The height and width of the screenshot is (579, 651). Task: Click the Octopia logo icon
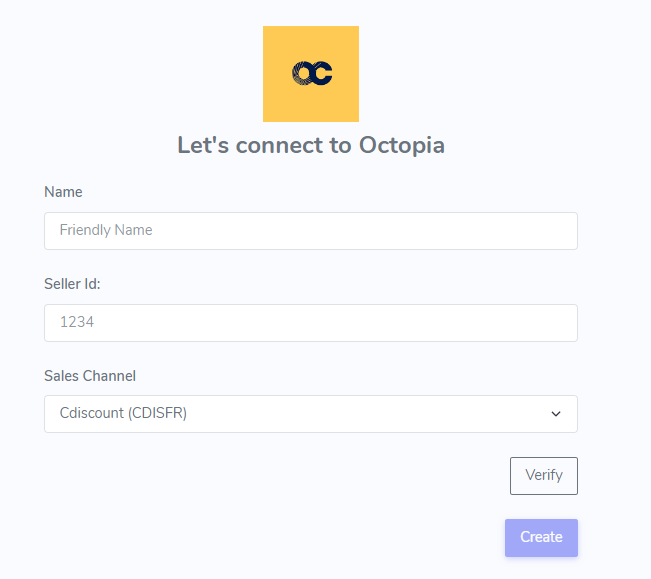pos(311,73)
